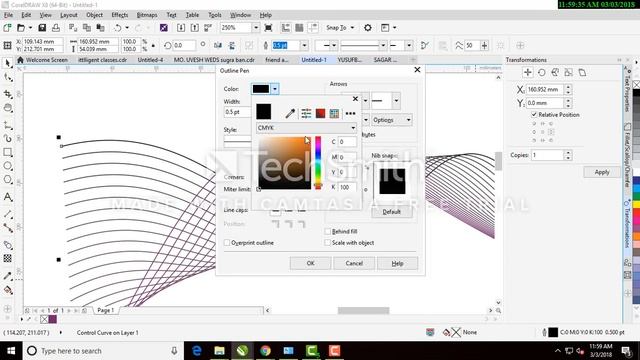Select the Crop tool in toolbox

point(8,94)
